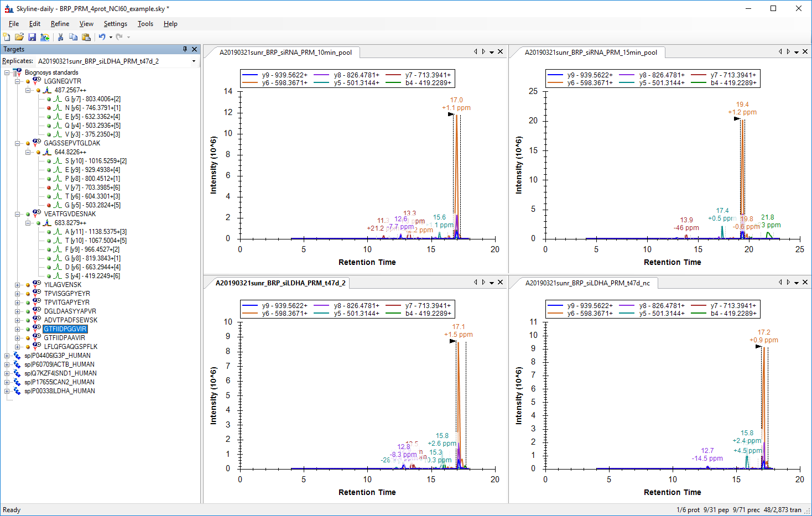Viewport: 812px width, 516px height.
Task: Collapse the LGGNEQVTR peptide node
Action: click(17, 81)
